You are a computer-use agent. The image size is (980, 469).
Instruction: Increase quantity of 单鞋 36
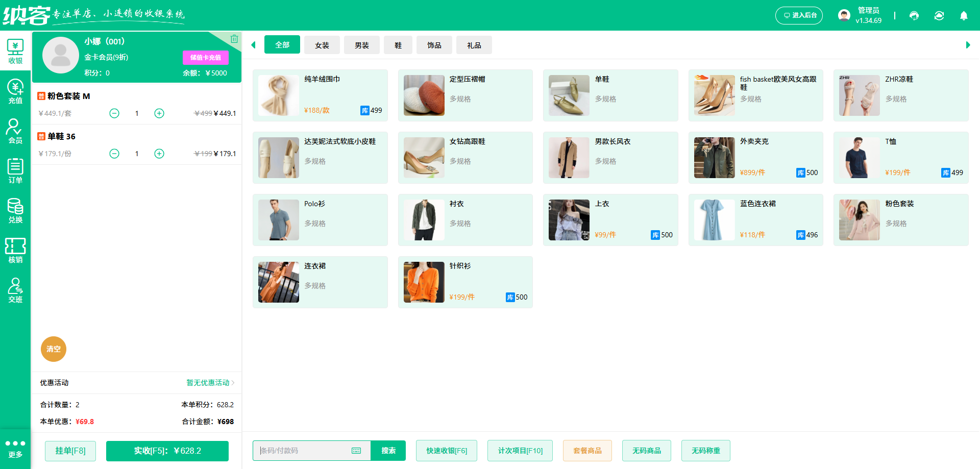click(159, 154)
